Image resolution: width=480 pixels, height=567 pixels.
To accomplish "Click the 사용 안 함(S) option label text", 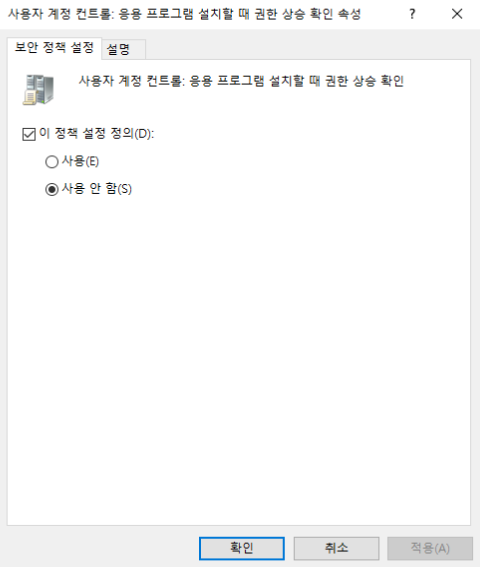I will click(x=97, y=188).
